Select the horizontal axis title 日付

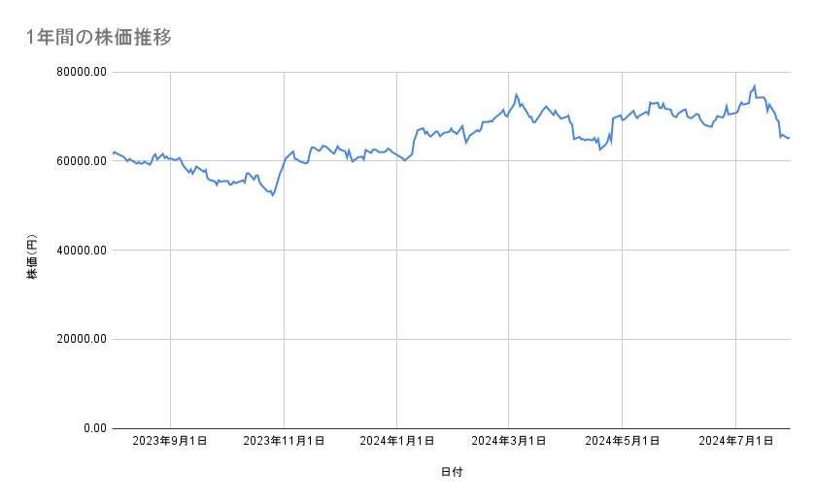451,473
